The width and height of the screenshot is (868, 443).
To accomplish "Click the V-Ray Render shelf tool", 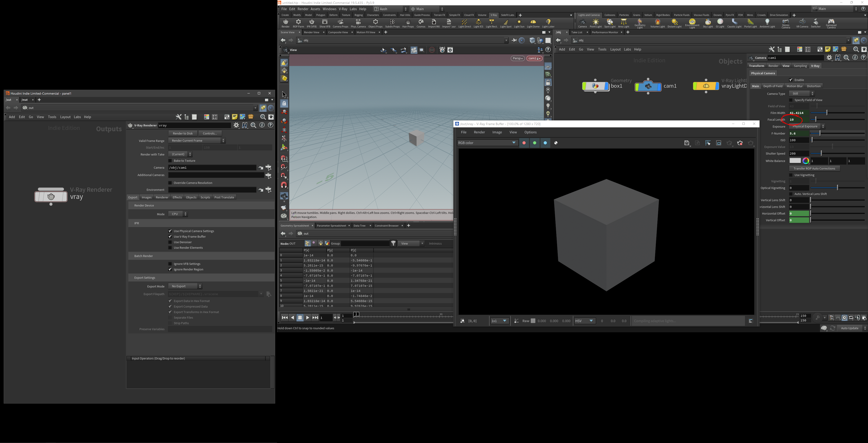I will (x=285, y=23).
